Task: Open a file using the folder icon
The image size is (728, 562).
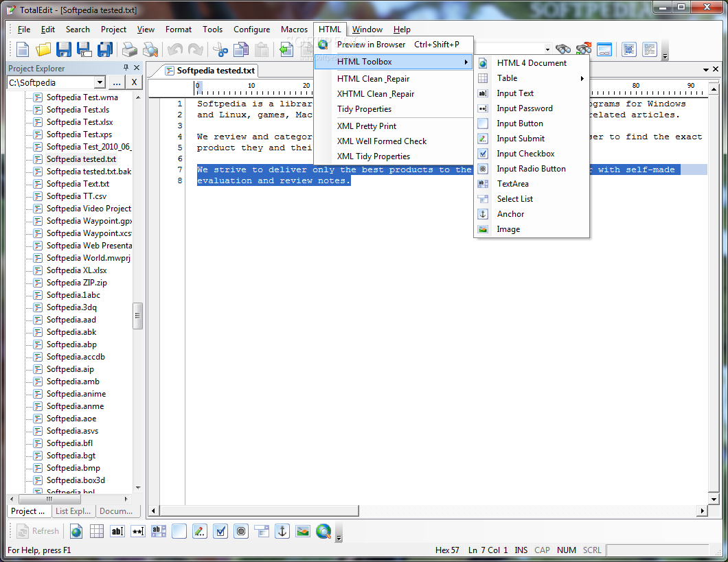Action: point(43,49)
